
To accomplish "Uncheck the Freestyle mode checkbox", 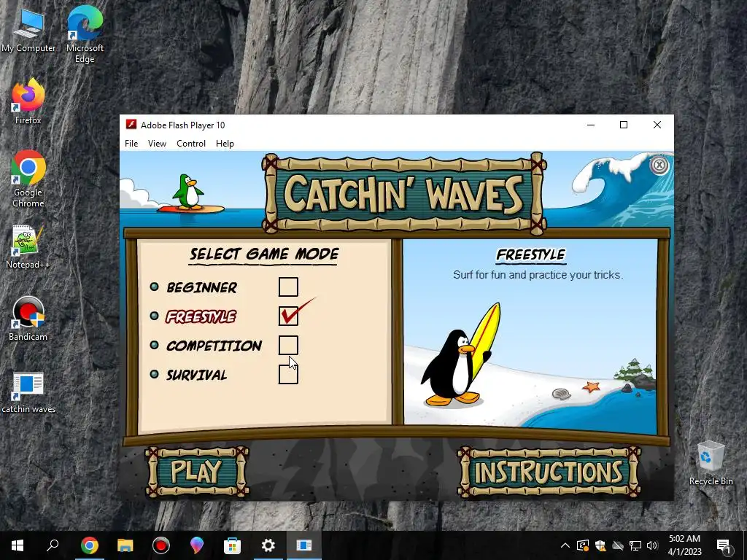I will [x=288, y=316].
